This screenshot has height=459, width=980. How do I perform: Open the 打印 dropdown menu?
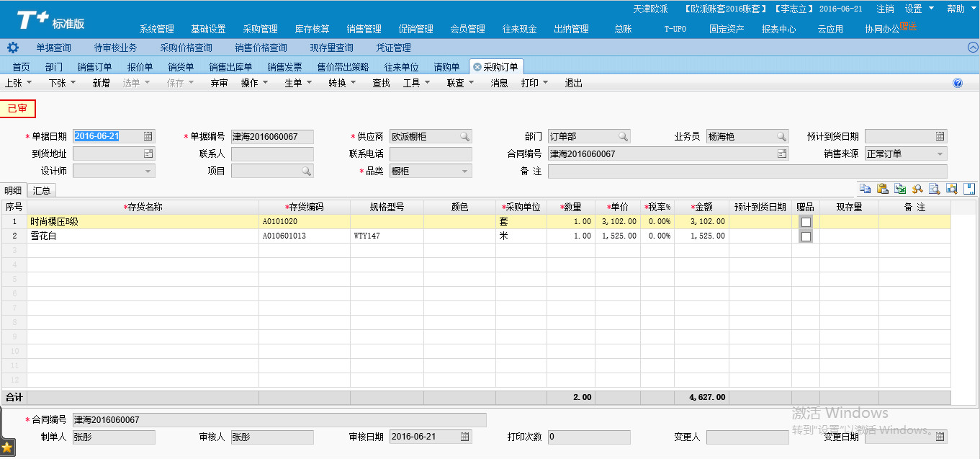coord(534,83)
